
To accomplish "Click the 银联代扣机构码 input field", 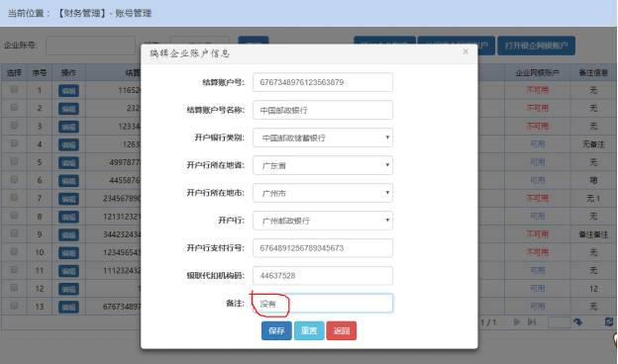I will pos(323,275).
